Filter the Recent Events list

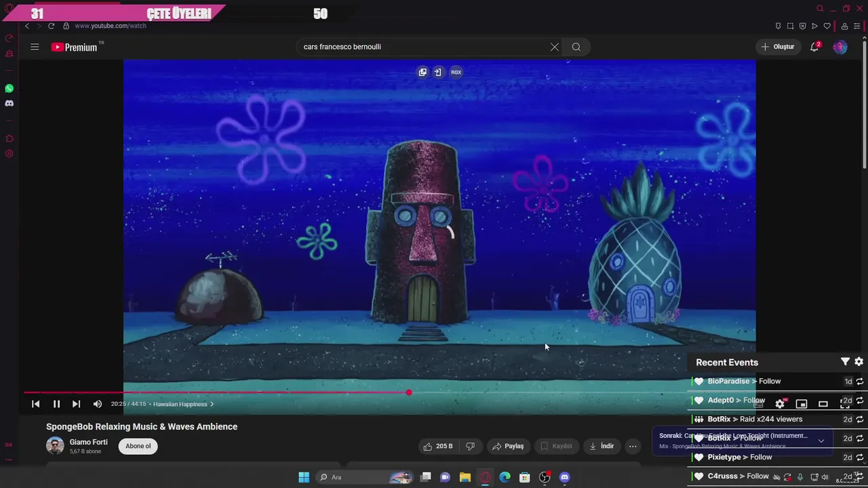pyautogui.click(x=845, y=362)
